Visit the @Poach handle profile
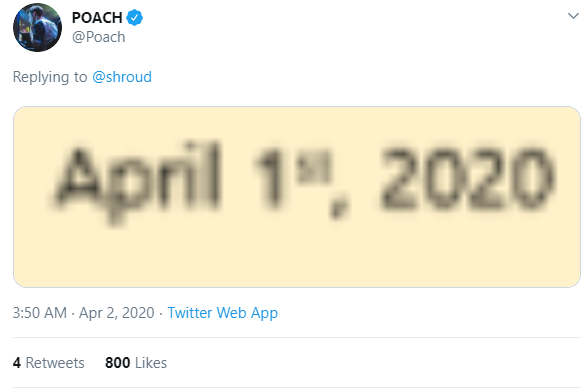This screenshot has width=585, height=389. click(98, 37)
